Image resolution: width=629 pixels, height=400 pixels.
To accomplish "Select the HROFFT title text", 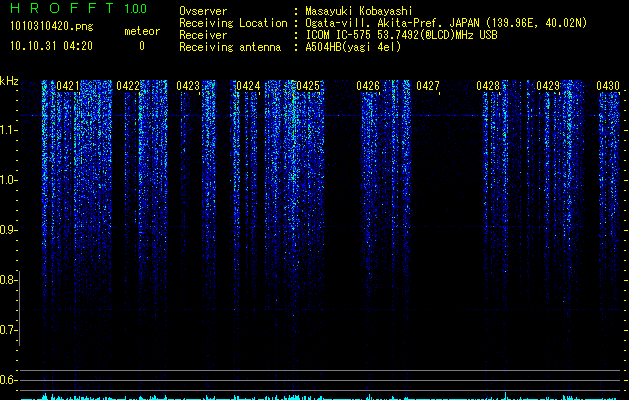I will (x=62, y=8).
